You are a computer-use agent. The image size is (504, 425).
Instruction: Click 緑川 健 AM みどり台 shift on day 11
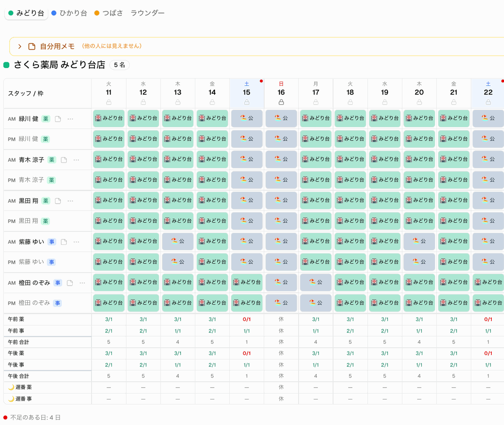(x=109, y=118)
